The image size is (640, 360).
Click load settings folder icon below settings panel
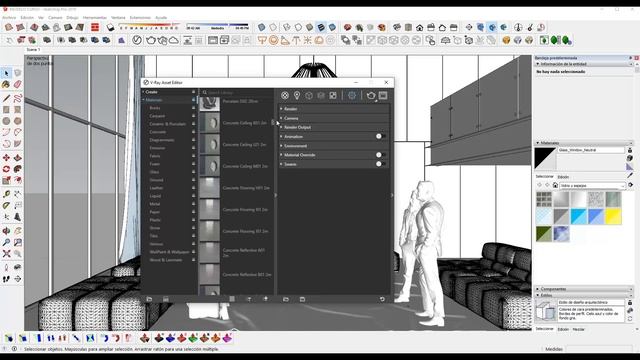click(286, 299)
